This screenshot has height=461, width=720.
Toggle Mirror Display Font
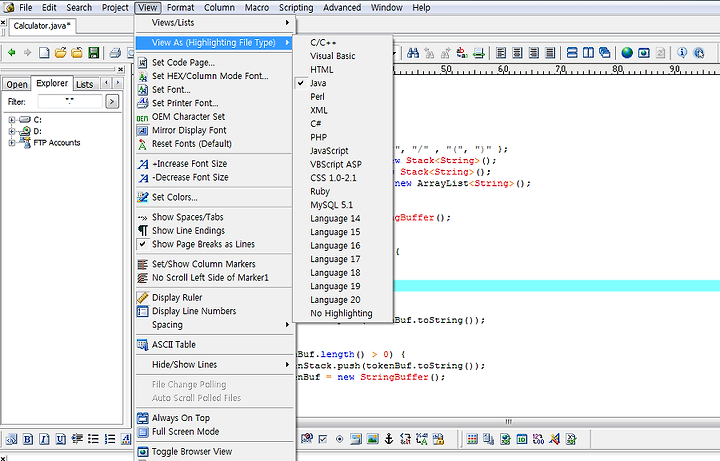tap(214, 130)
